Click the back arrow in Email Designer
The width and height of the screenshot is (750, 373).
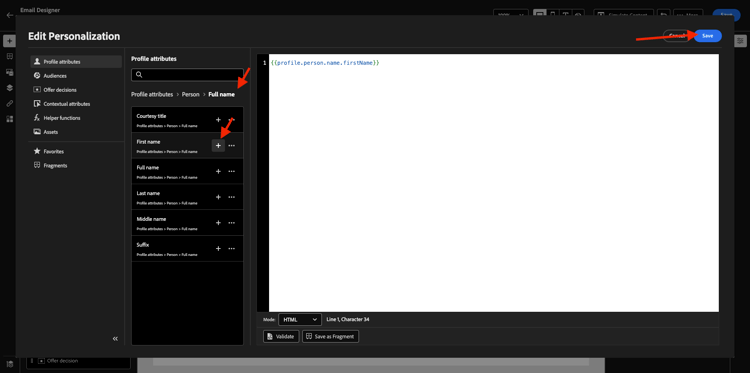10,15
